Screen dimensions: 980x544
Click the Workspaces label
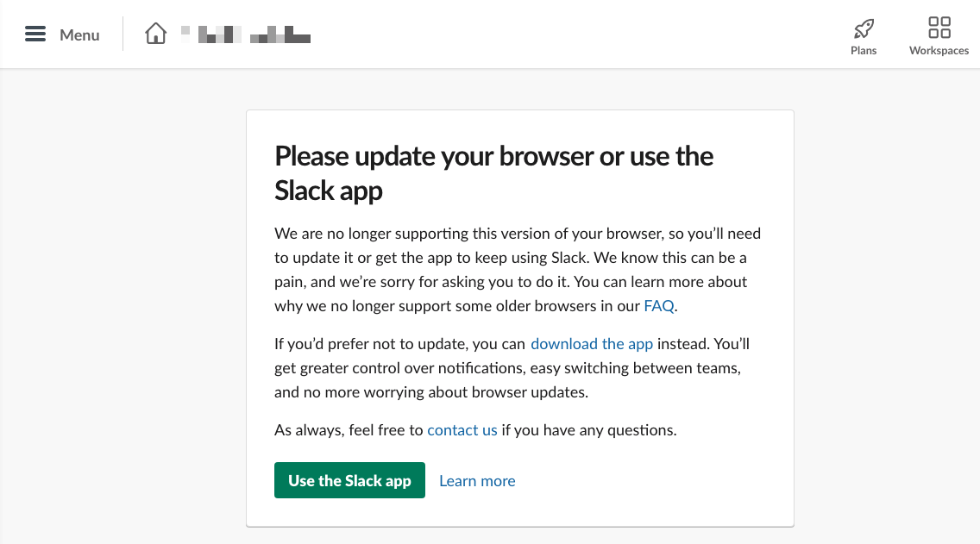(939, 51)
